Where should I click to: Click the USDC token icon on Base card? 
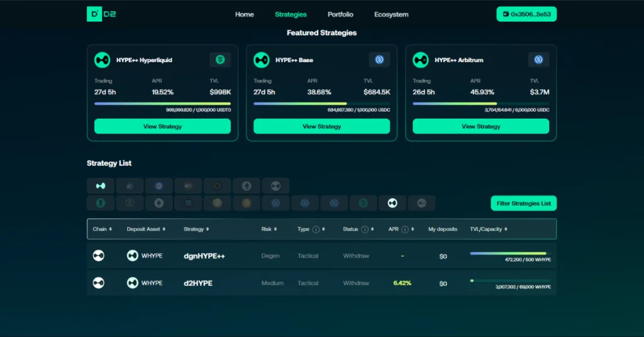[379, 60]
